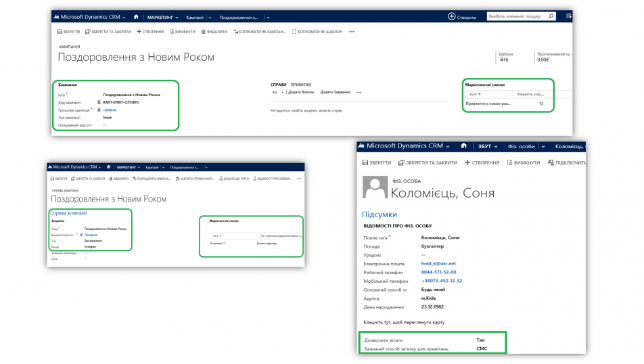Click the Посада value бухгалтер

(x=432, y=246)
